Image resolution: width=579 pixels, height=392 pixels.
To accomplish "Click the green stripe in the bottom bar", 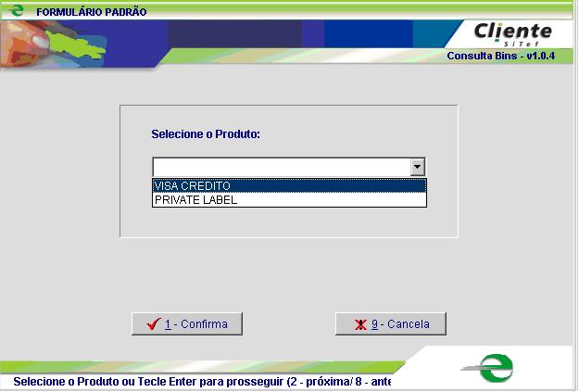I will 185,365.
